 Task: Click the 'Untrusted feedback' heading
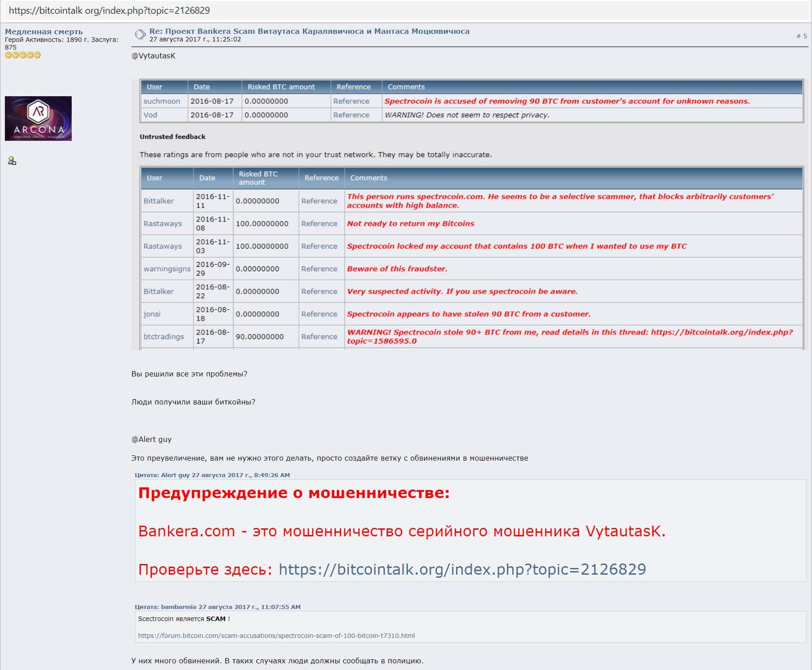172,137
